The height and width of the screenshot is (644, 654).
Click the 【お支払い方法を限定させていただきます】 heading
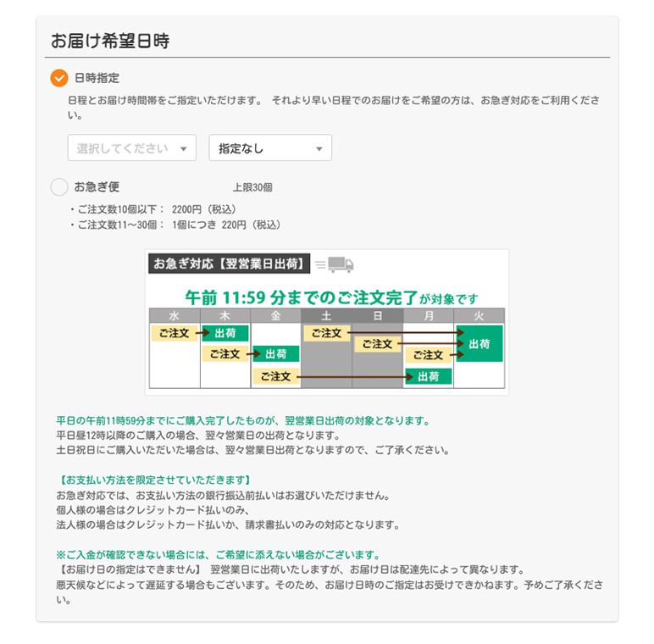tap(154, 480)
